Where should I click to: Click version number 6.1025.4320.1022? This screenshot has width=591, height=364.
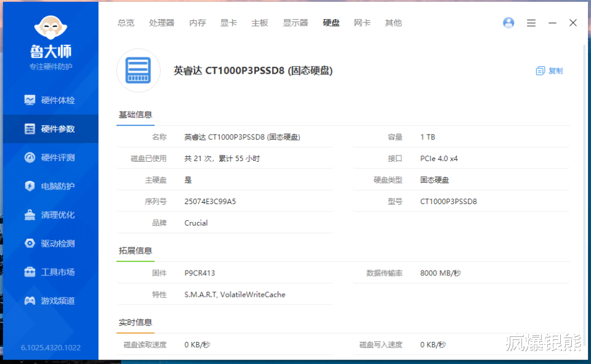pyautogui.click(x=50, y=347)
